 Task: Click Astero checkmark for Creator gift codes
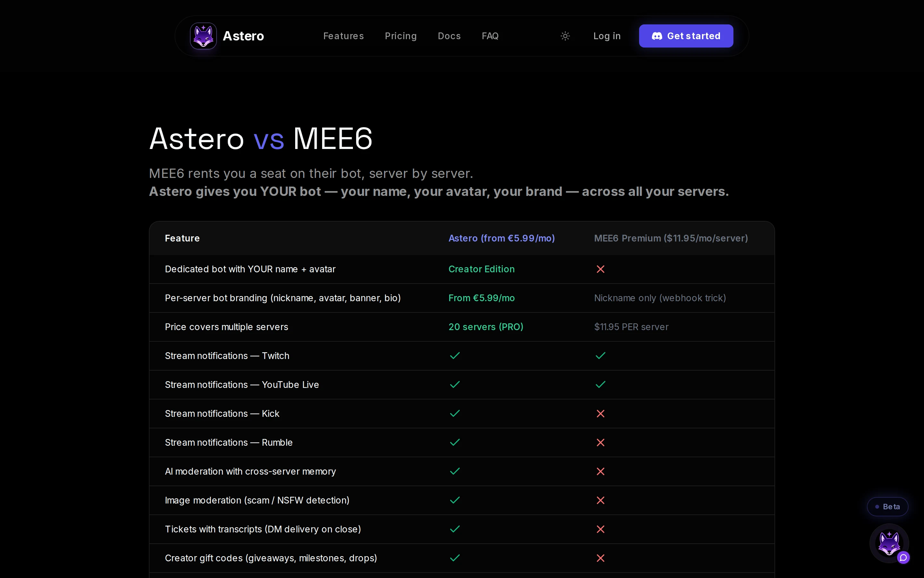[455, 558]
